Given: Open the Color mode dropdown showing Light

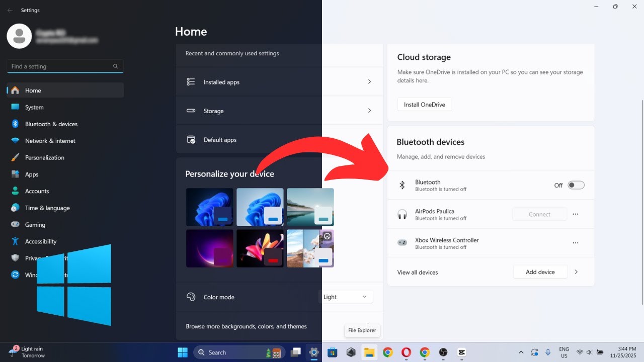Looking at the screenshot, I should pos(347,297).
